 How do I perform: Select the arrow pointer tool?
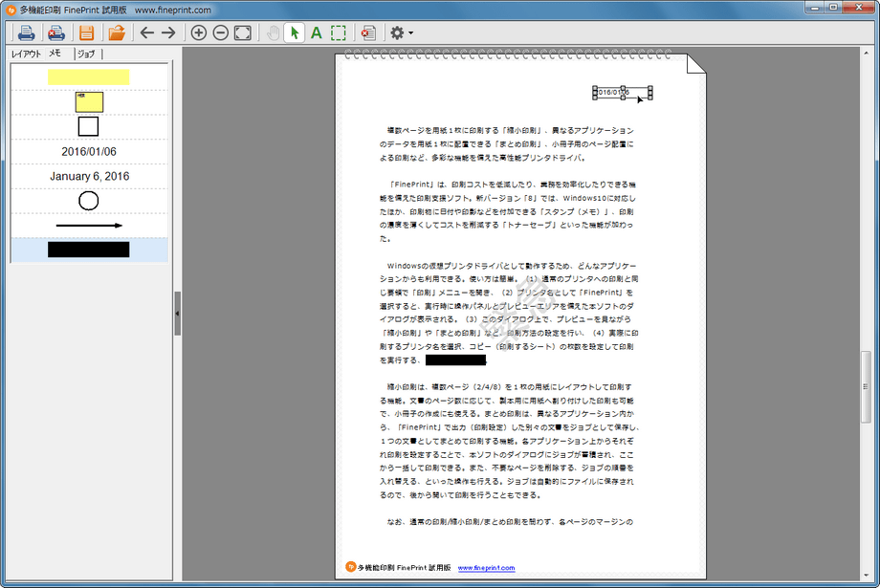click(294, 33)
